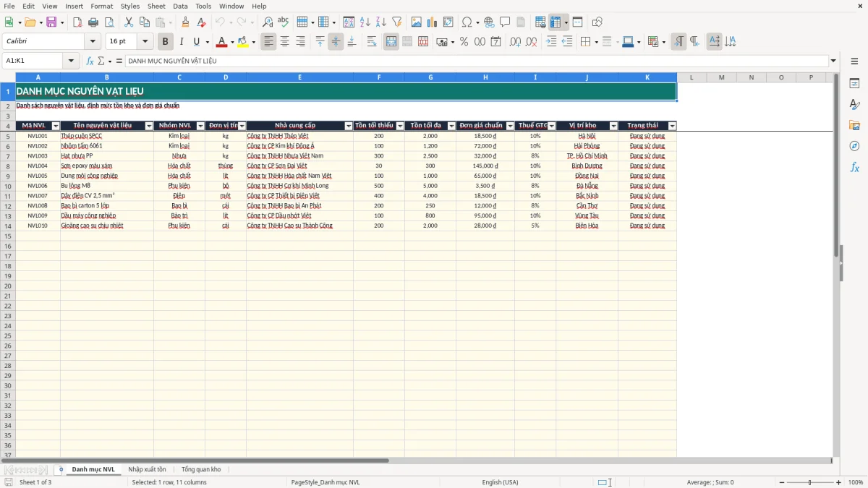The height and width of the screenshot is (488, 868).
Task: Click the horizontal scrollbar
Action: click(195, 461)
